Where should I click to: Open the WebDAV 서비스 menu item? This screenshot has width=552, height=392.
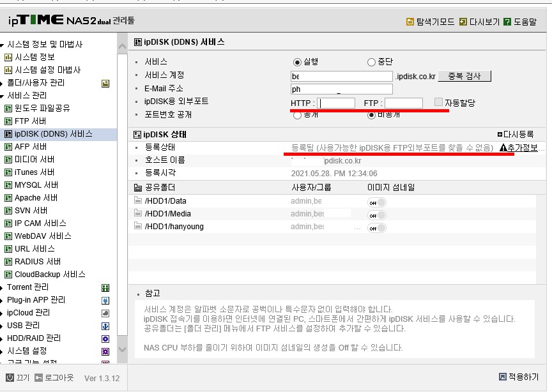pyautogui.click(x=43, y=236)
